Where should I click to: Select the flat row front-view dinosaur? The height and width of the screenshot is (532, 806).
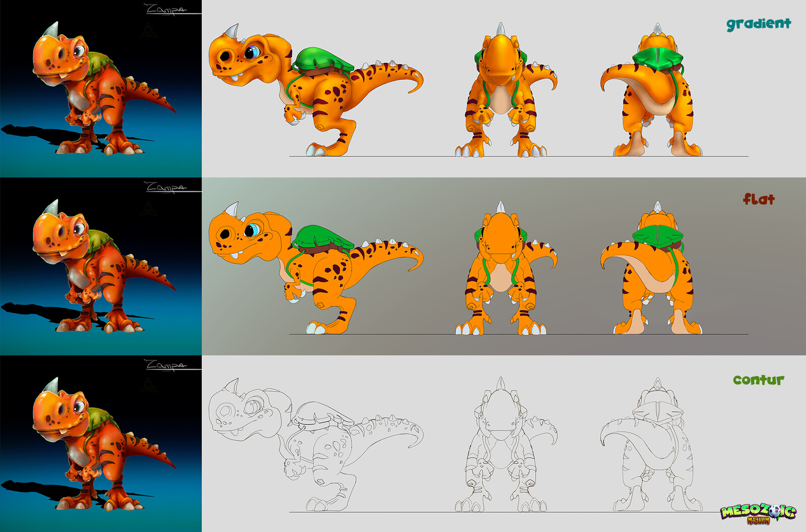(506, 268)
